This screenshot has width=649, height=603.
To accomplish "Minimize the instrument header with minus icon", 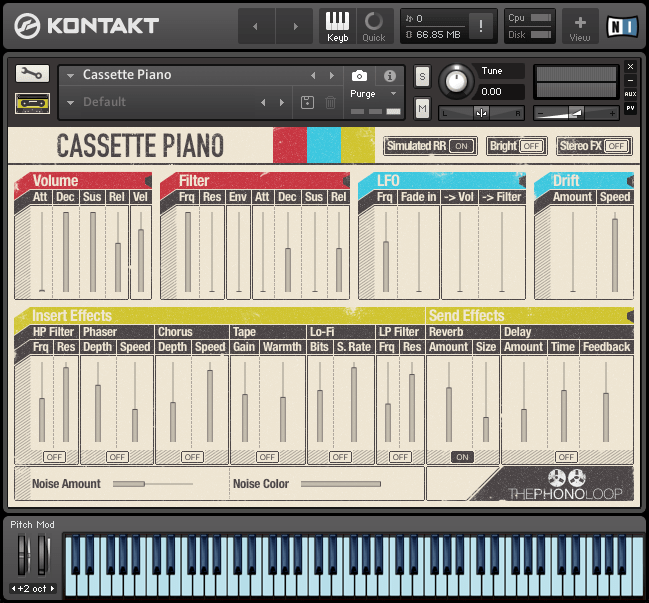I will (630, 80).
